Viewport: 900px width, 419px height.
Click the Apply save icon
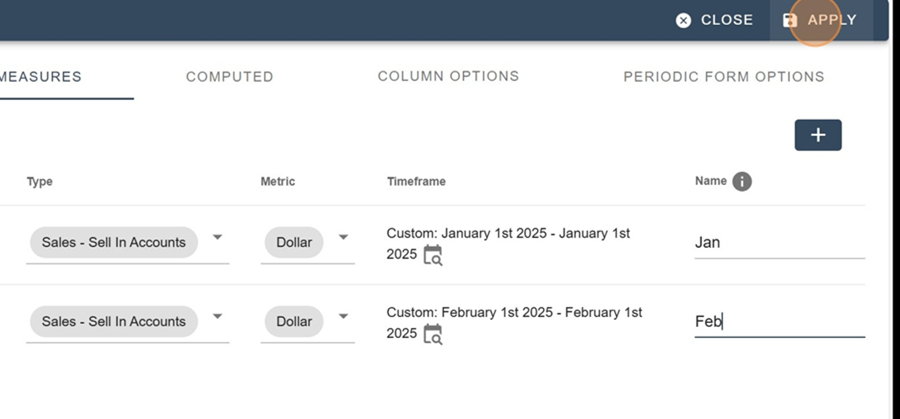(x=790, y=21)
